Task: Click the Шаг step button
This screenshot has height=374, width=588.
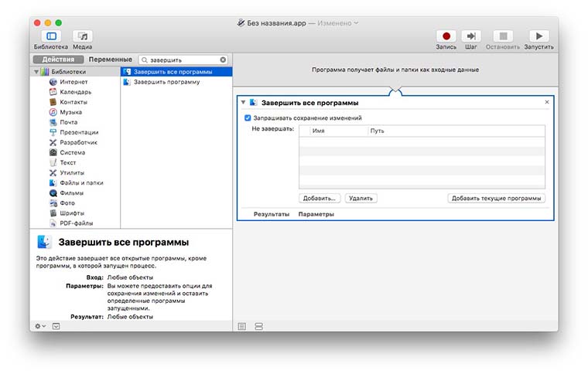Action: pos(471,36)
